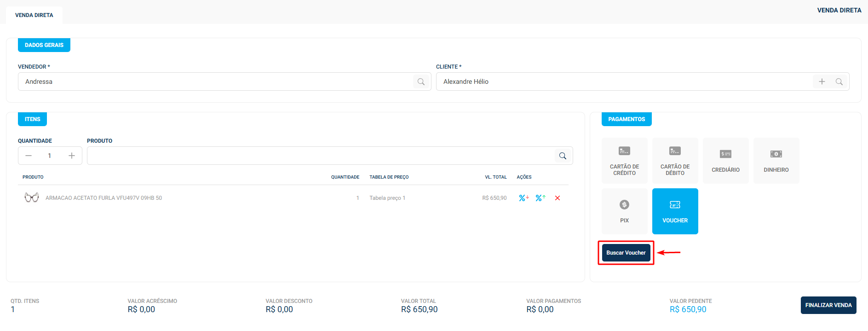868x331 pixels.
Task: Select Cartão de Crédito payment method
Action: coord(624,161)
